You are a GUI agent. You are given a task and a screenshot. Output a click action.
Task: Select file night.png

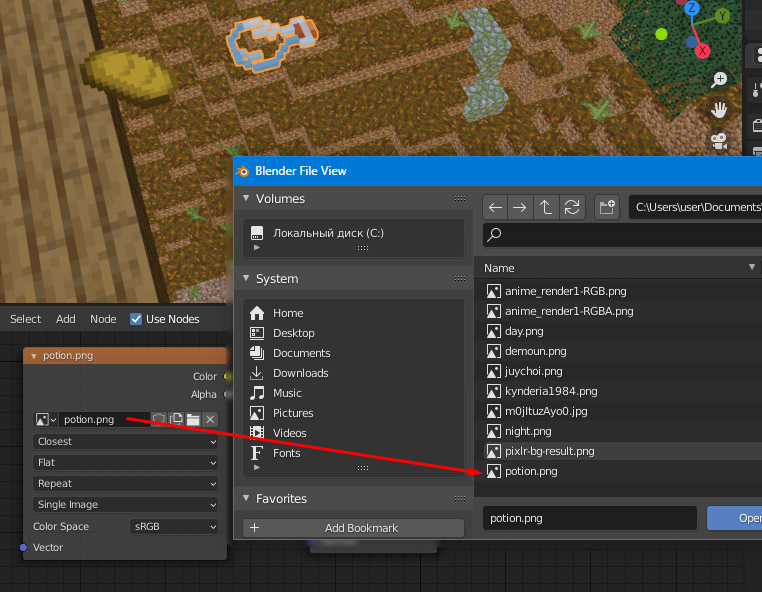618,431
